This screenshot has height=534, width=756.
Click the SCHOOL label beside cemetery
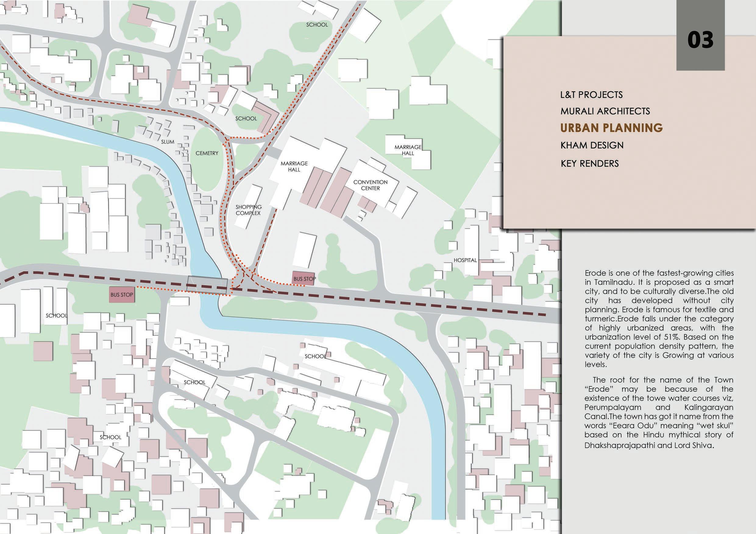pyautogui.click(x=246, y=118)
